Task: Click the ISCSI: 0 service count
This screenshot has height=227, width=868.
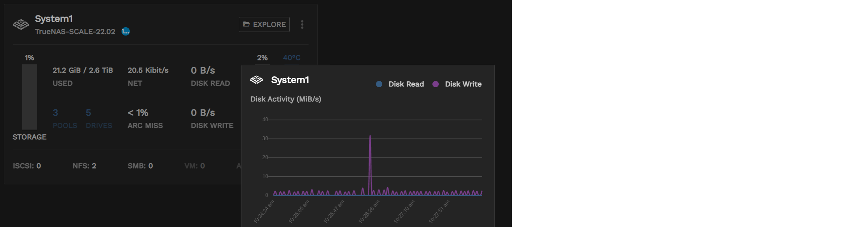Action: (x=27, y=166)
